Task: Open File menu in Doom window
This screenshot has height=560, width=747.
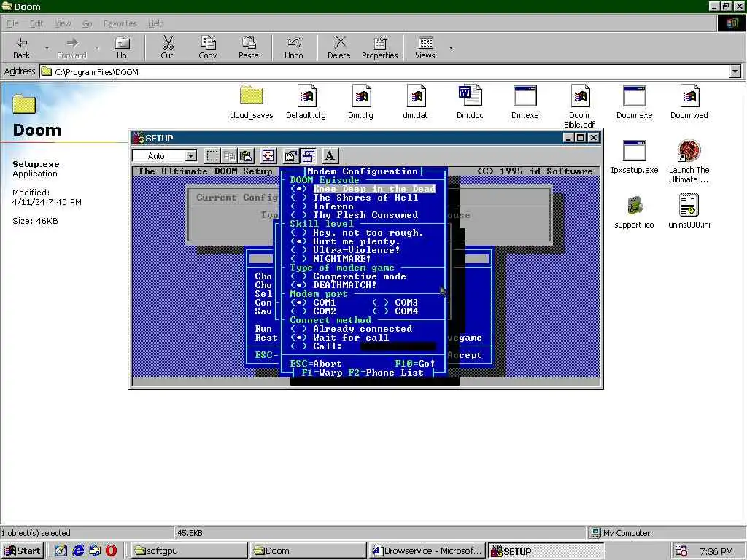Action: [x=12, y=23]
